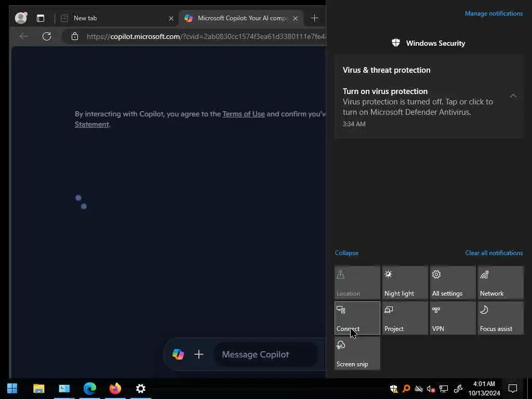Viewport: 532px width, 399px height.
Task: Open the clock showing 4:01 AM
Action: (x=484, y=389)
